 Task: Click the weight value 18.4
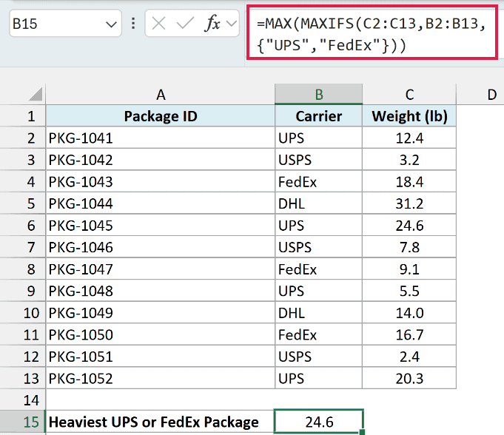coord(409,181)
